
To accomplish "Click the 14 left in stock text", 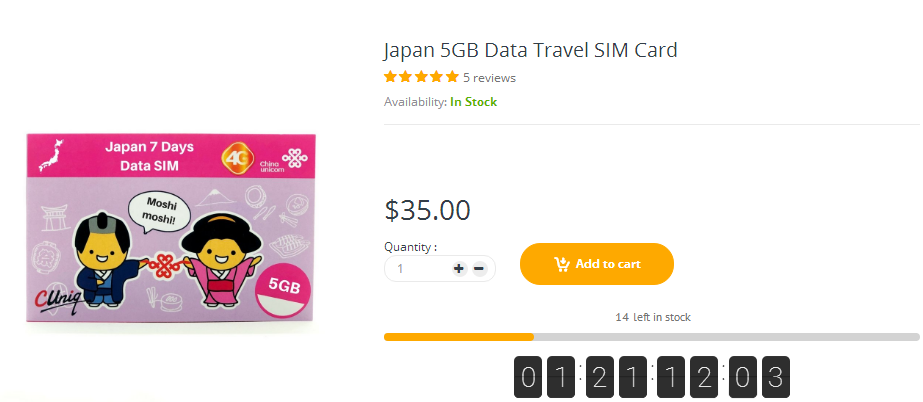I will click(x=653, y=317).
